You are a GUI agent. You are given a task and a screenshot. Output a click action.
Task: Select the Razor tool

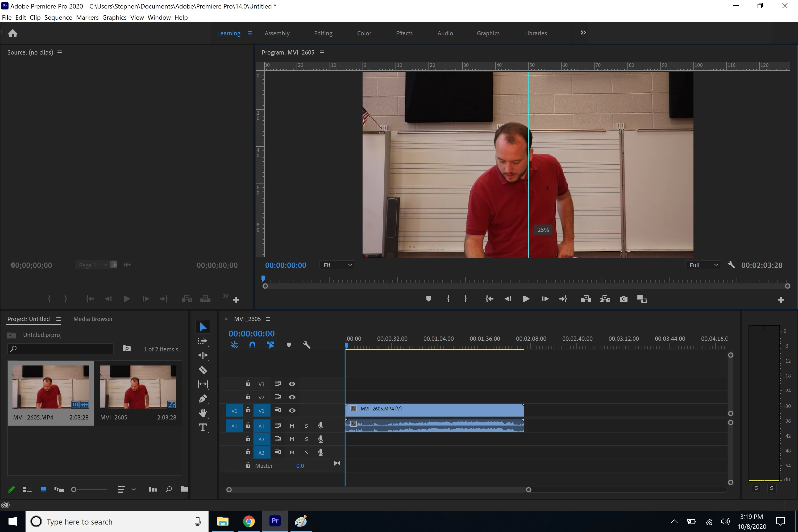point(203,370)
